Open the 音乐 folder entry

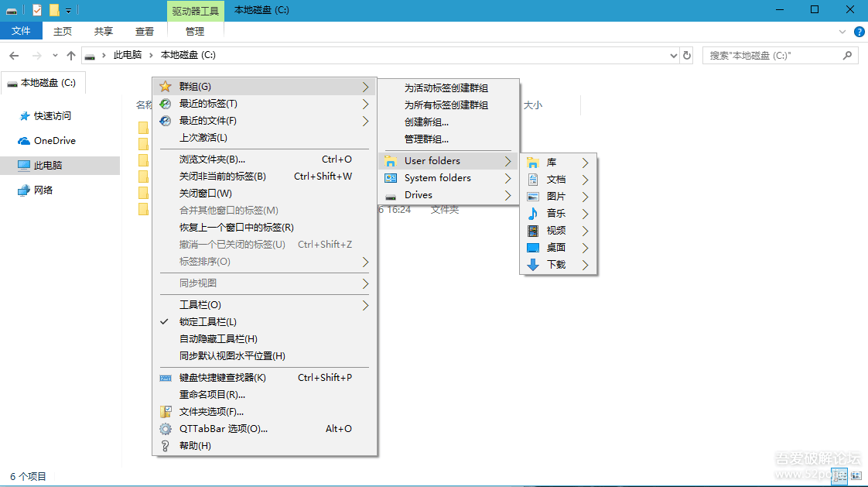(559, 214)
